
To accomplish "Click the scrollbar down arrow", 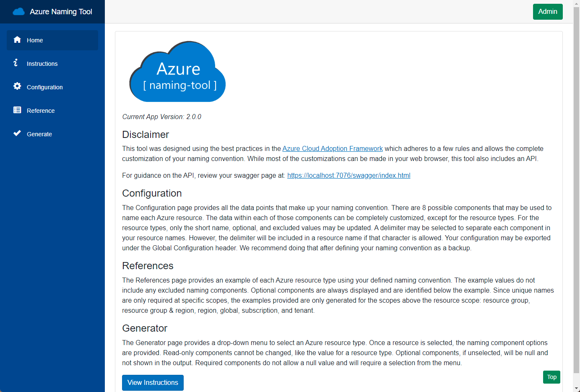I will 576,388.
